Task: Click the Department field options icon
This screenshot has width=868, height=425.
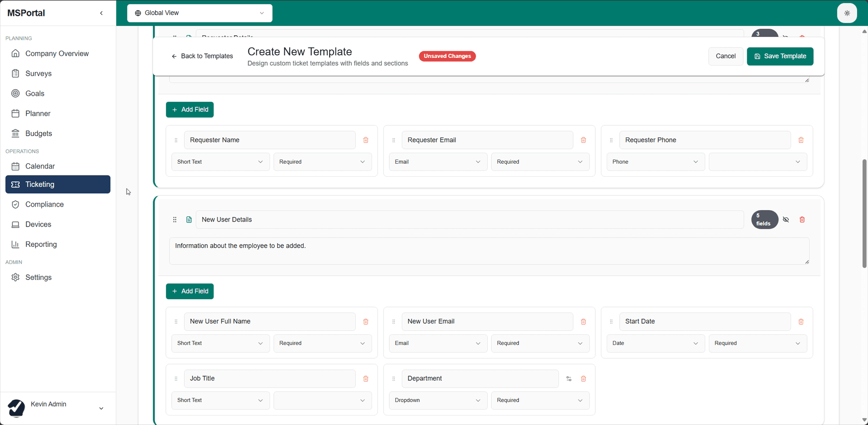Action: click(569, 379)
